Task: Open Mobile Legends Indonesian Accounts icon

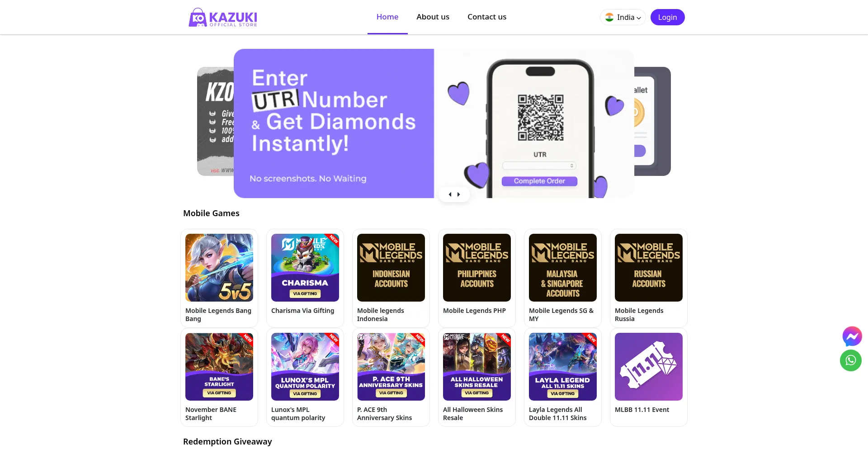Action: (391, 268)
